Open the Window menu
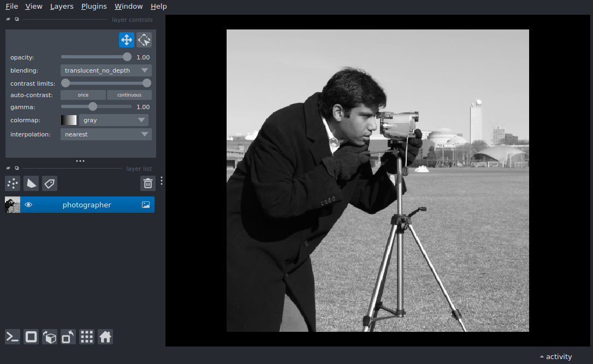 (x=128, y=7)
